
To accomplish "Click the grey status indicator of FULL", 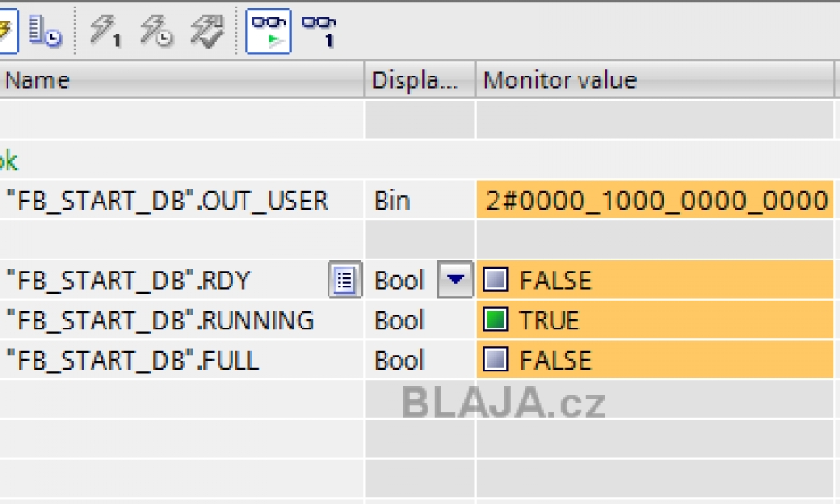I will pyautogui.click(x=496, y=359).
